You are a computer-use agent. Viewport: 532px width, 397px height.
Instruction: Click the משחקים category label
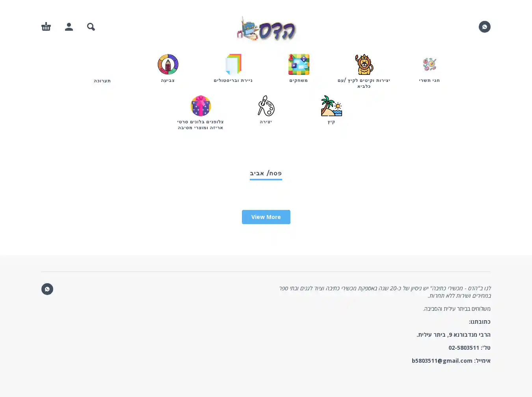(x=299, y=80)
